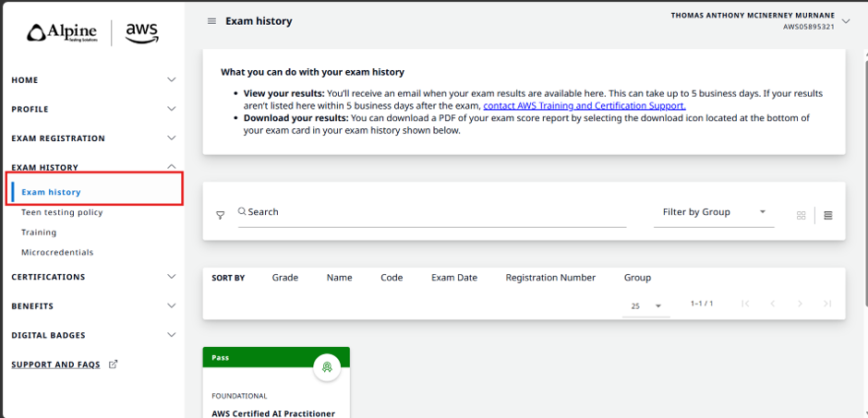
Task: Sort by Exam Date
Action: coord(454,278)
